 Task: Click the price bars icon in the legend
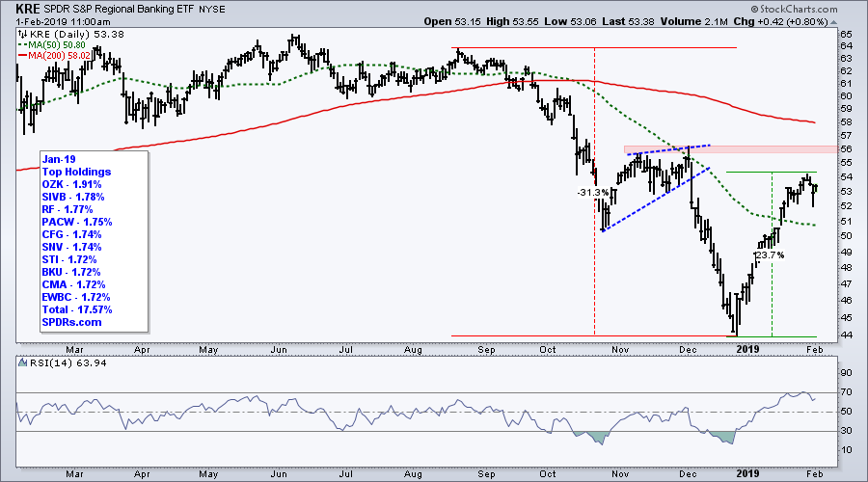23,35
